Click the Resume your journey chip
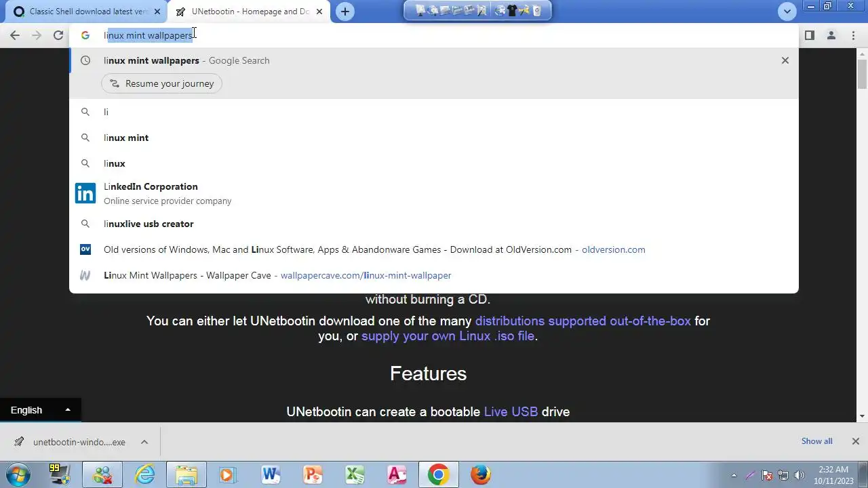868x488 pixels. click(161, 83)
